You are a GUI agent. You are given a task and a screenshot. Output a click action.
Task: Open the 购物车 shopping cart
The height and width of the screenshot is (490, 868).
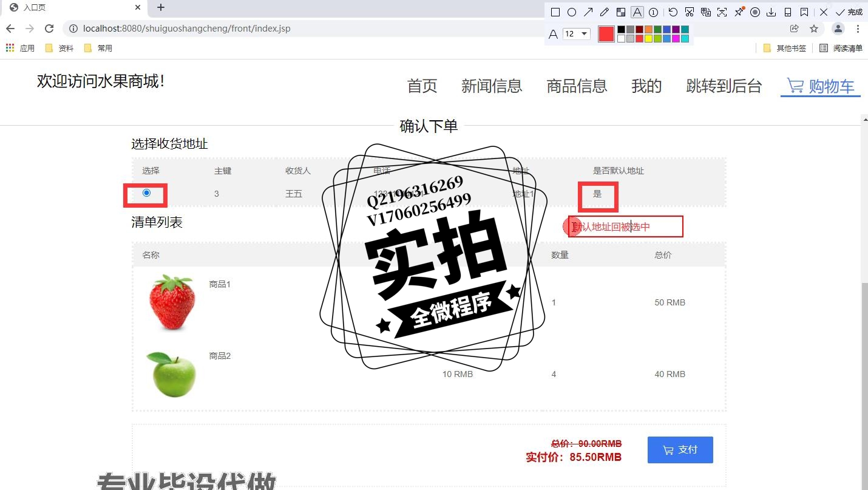[821, 86]
